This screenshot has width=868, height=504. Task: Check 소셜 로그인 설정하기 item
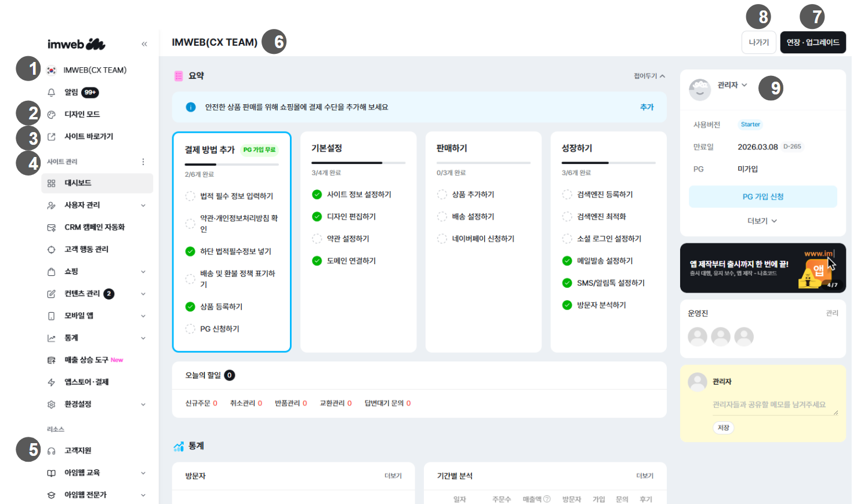point(567,239)
